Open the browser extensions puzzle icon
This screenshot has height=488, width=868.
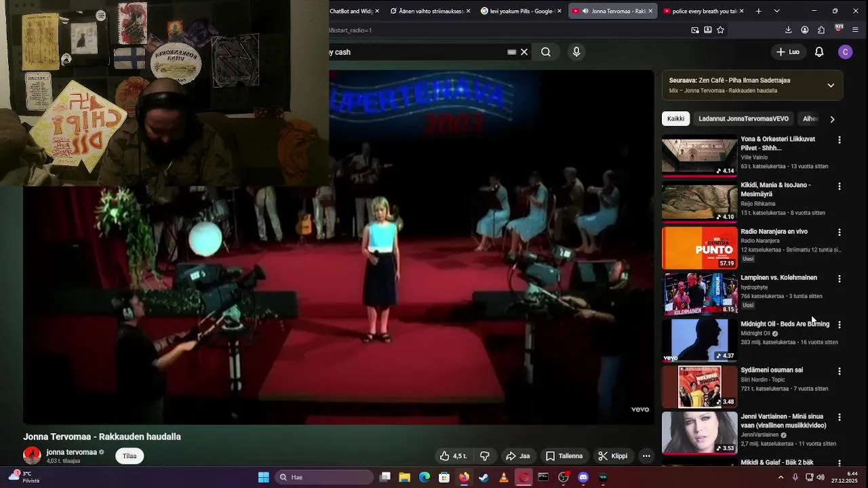click(821, 30)
